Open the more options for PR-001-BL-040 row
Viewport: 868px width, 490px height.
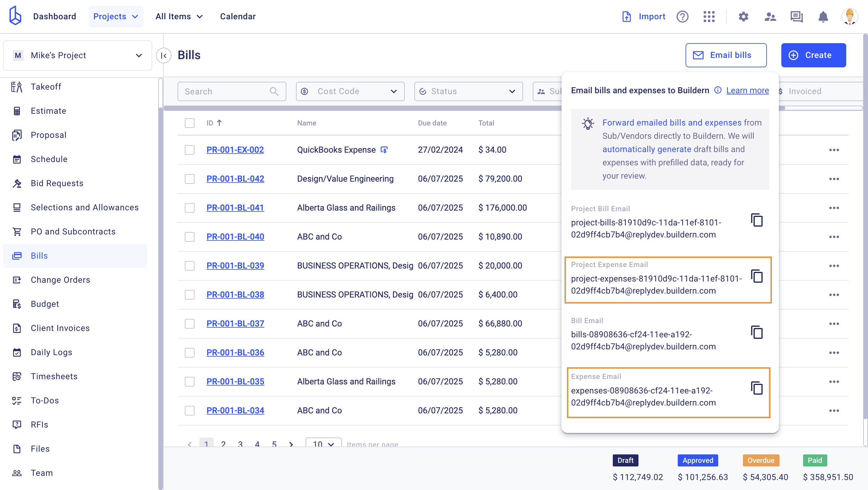click(x=834, y=237)
